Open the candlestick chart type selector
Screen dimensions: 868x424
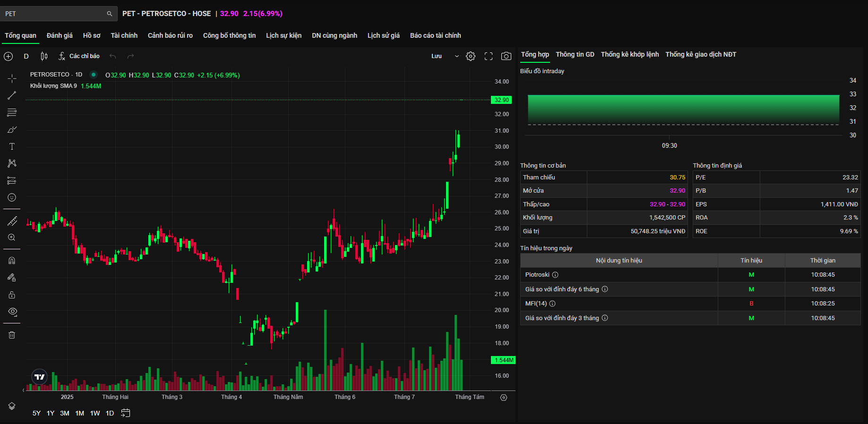pyautogui.click(x=44, y=56)
